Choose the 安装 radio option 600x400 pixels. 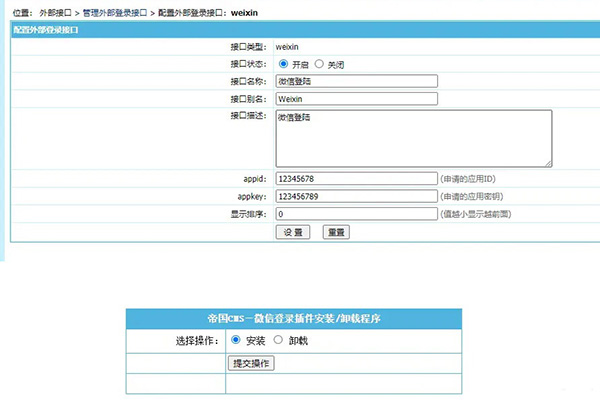[x=236, y=340]
